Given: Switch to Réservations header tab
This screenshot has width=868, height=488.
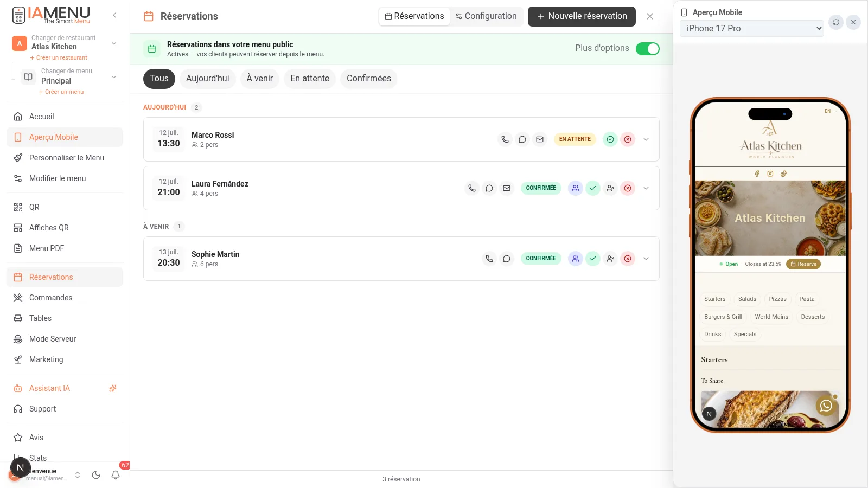Looking at the screenshot, I should click(x=414, y=16).
